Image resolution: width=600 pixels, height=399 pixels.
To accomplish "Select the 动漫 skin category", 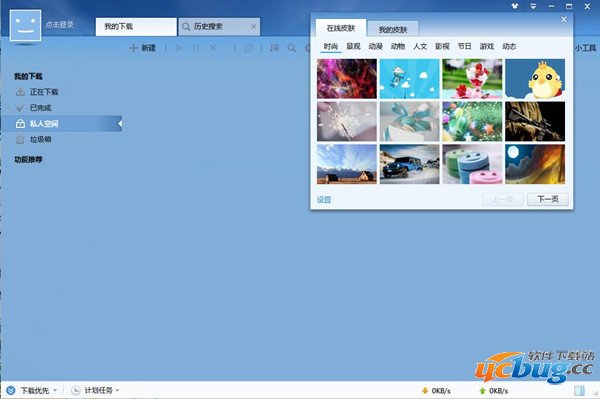I will click(375, 47).
